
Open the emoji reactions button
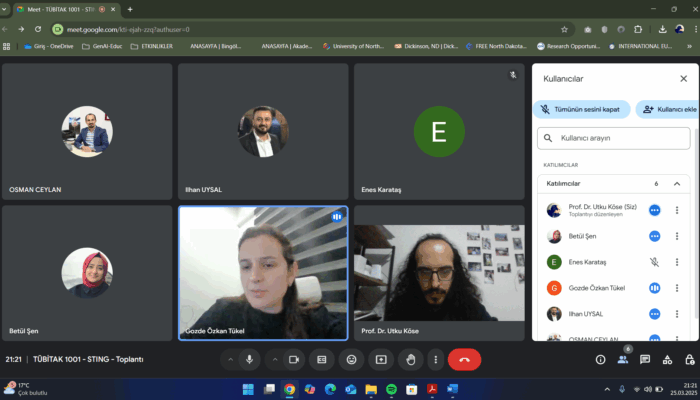click(x=351, y=359)
